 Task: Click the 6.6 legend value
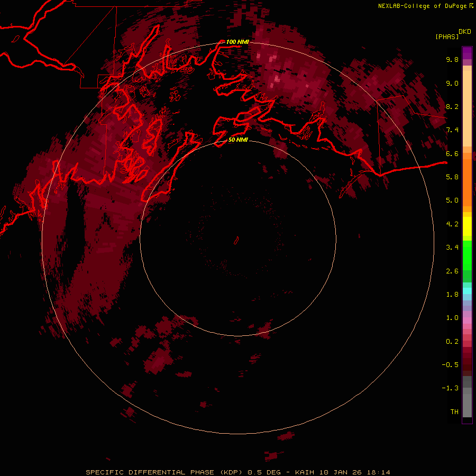coord(452,153)
